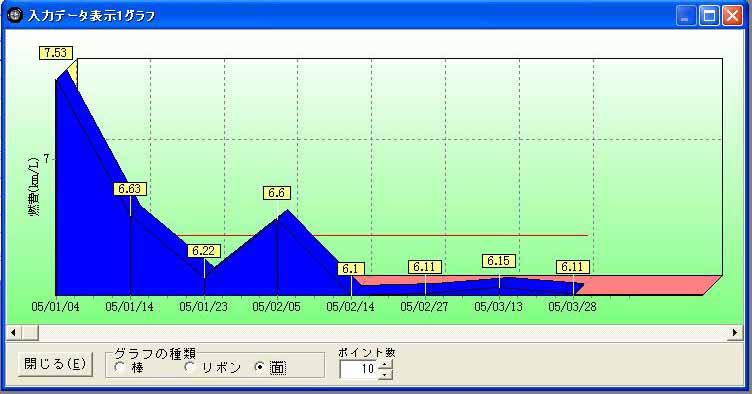Click the 6.6 data label
The width and height of the screenshot is (752, 394).
[x=277, y=193]
